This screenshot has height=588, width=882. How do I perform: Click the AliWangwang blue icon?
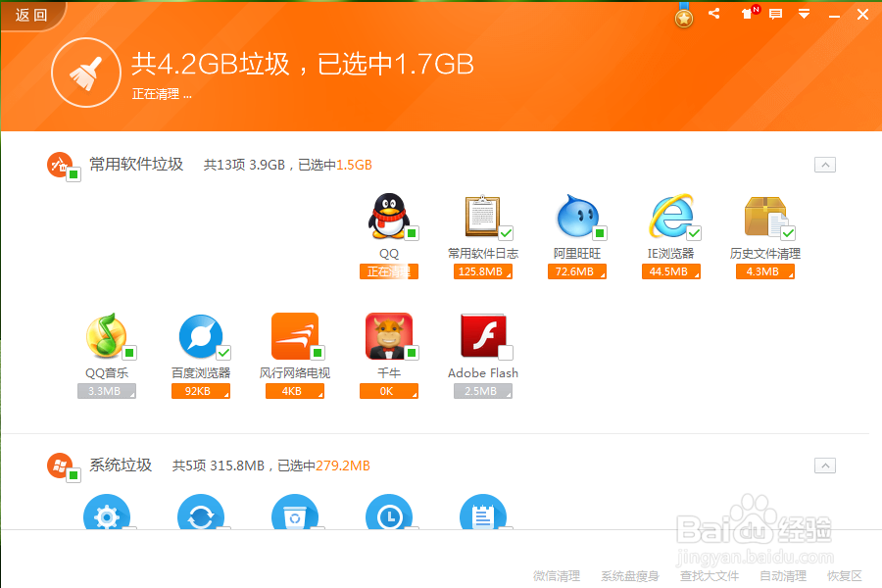[x=577, y=216]
